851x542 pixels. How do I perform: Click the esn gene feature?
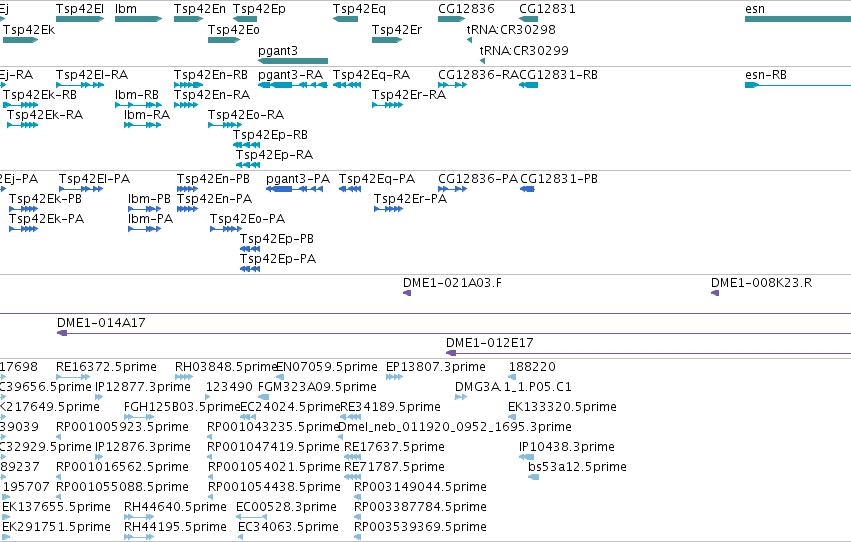tap(798, 19)
